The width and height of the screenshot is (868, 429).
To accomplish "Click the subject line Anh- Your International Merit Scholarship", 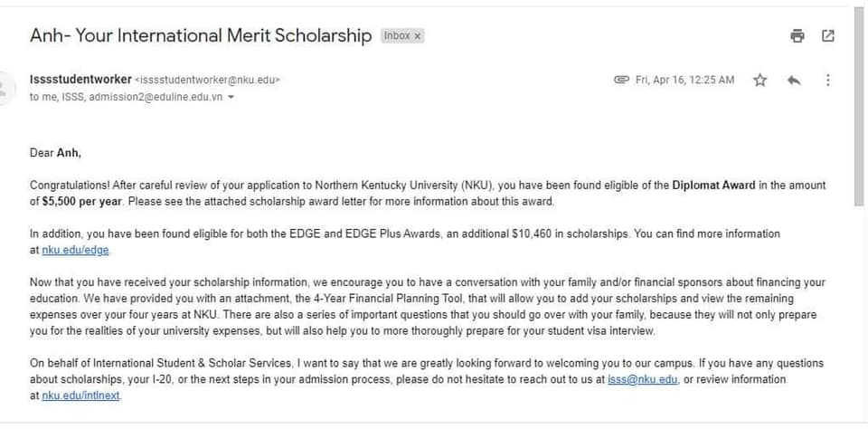I will 201,36.
